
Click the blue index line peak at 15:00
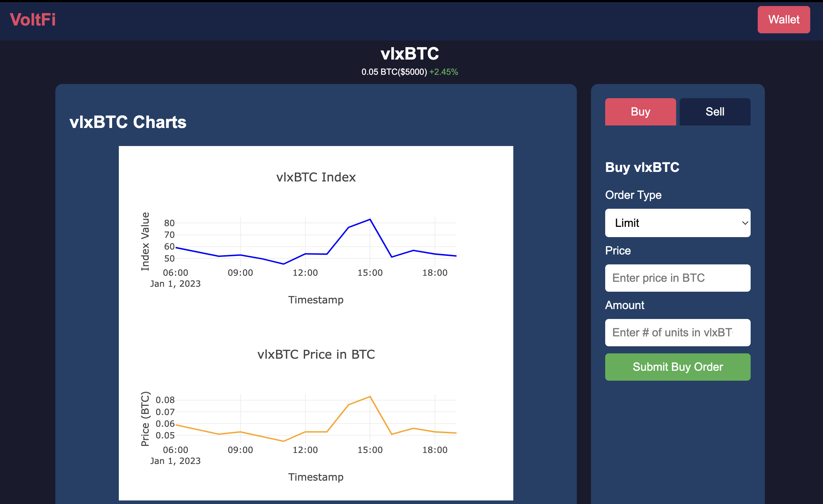370,219
